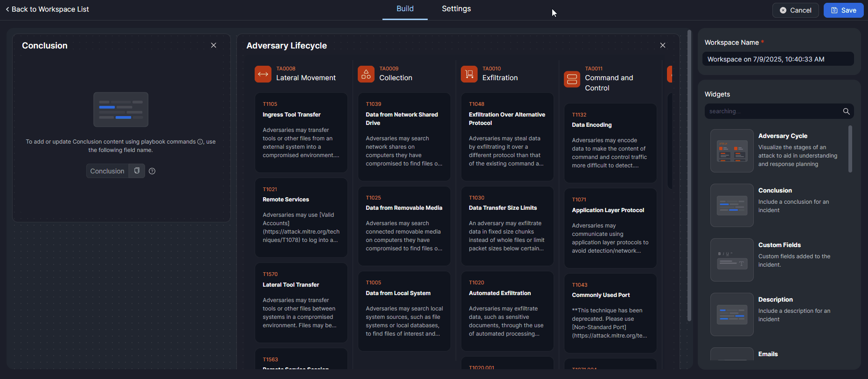
Task: Click the Workspace Name input field
Action: coord(778,59)
